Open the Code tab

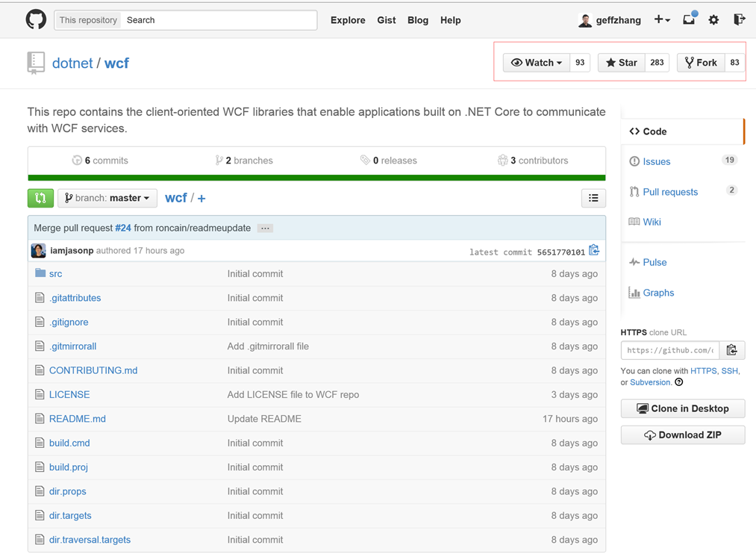coord(682,131)
